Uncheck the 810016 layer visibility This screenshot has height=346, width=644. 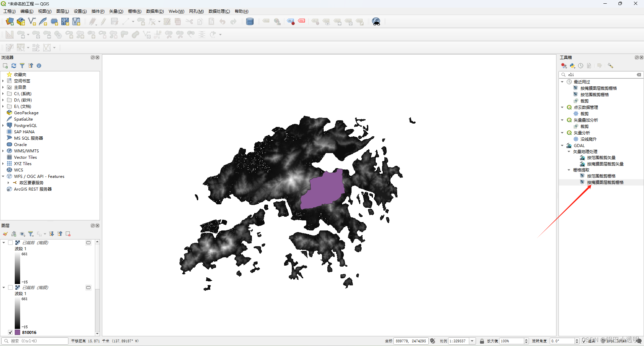(x=10, y=332)
